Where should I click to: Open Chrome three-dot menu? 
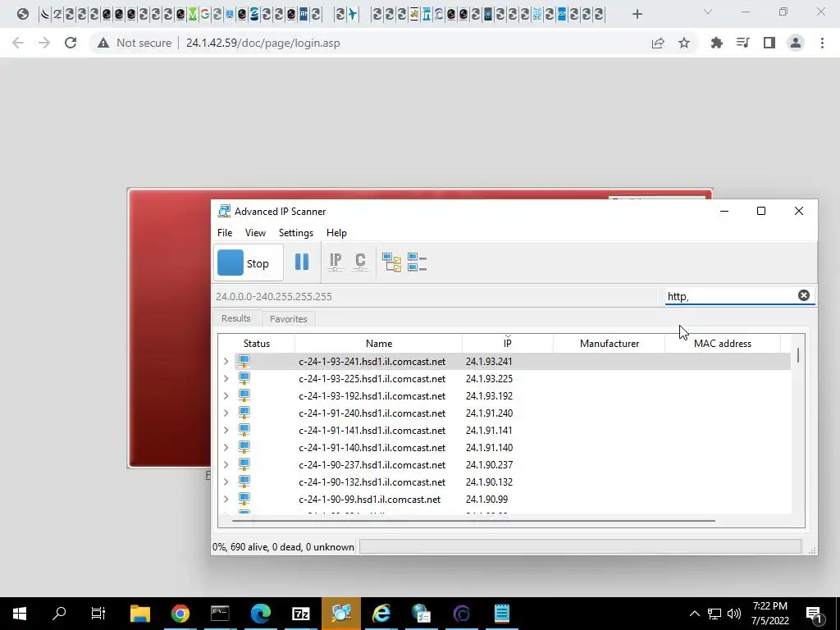point(822,43)
